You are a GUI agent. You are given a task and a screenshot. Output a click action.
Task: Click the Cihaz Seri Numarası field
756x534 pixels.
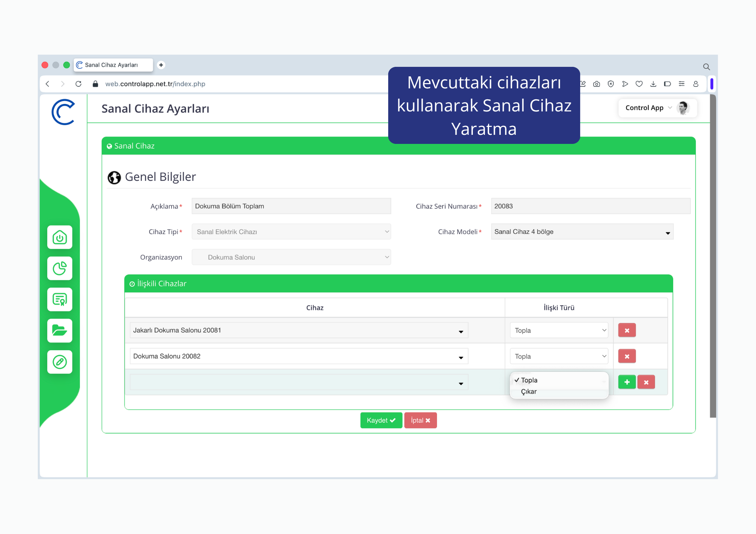coord(590,206)
